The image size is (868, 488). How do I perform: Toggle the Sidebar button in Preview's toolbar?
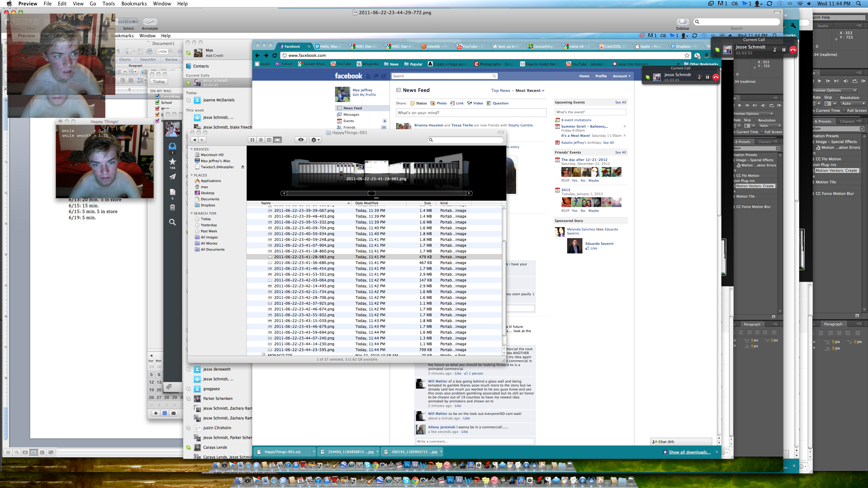point(683,21)
